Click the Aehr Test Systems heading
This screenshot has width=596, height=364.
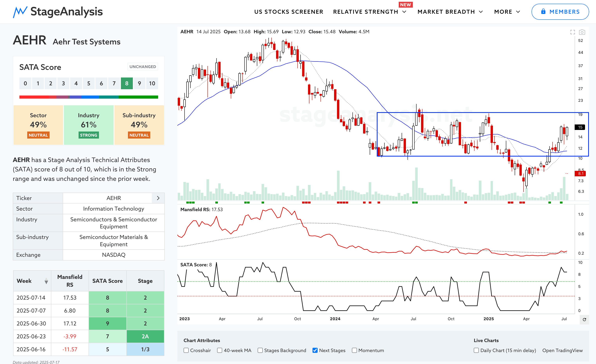pyautogui.click(x=87, y=42)
